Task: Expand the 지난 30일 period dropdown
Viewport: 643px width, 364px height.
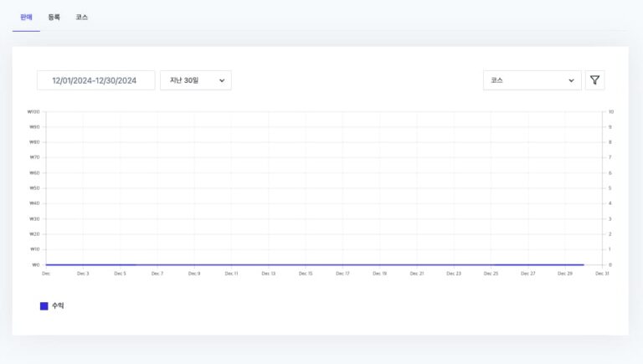Action: (195, 80)
